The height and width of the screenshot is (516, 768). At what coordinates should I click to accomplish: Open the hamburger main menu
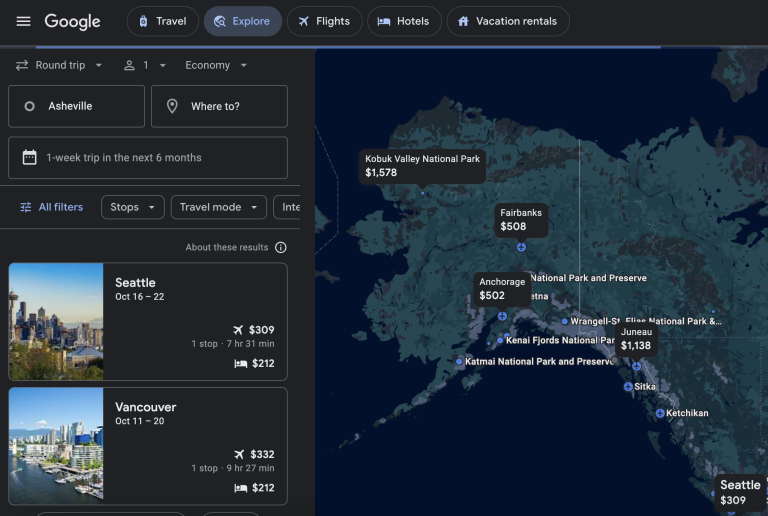click(23, 21)
